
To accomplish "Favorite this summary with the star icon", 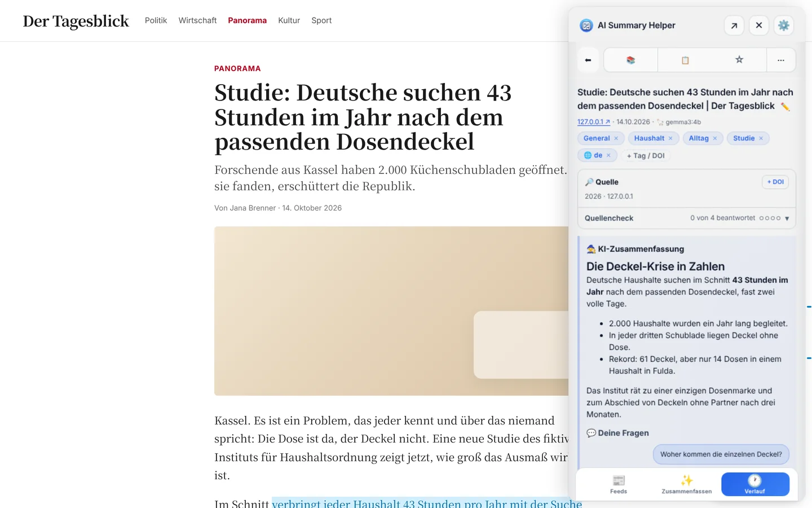I will click(739, 60).
